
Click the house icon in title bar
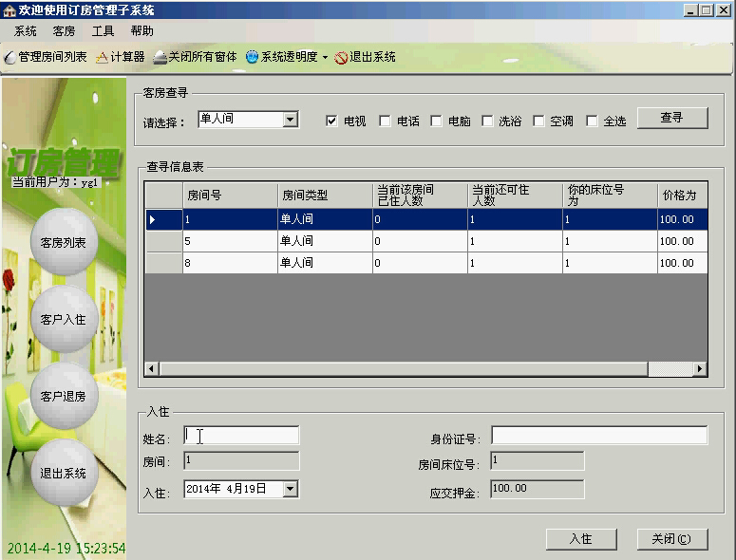pyautogui.click(x=9, y=10)
